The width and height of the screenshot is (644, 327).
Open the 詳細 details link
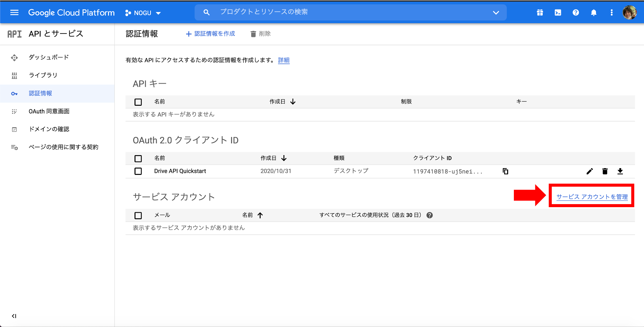coord(284,60)
